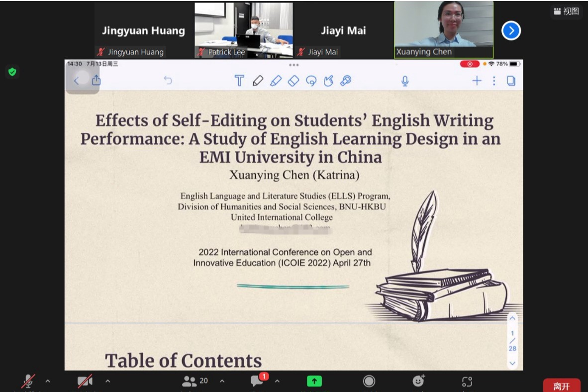Click the page down arrow below 28

pyautogui.click(x=512, y=363)
